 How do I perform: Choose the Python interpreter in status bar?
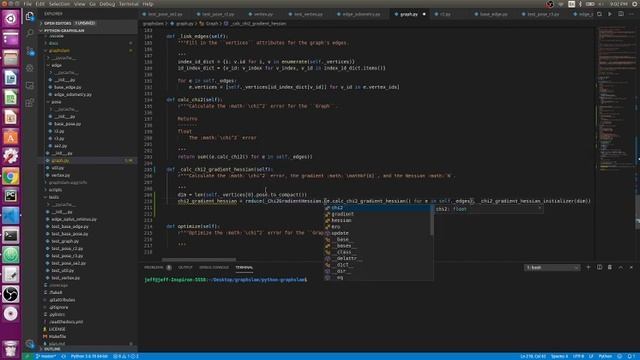[89, 356]
